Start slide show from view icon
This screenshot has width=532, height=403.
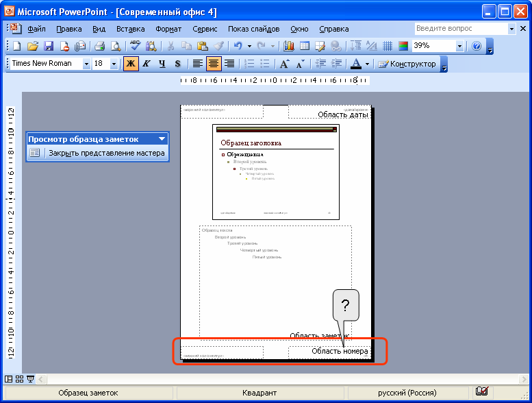coord(31,379)
